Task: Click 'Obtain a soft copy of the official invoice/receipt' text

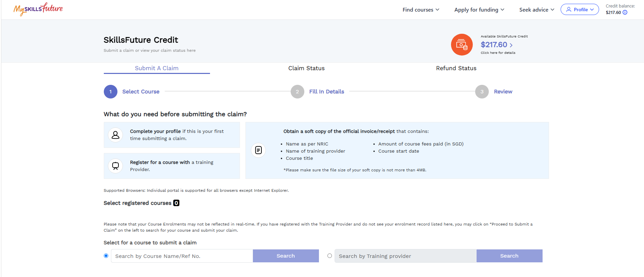Action: [339, 131]
